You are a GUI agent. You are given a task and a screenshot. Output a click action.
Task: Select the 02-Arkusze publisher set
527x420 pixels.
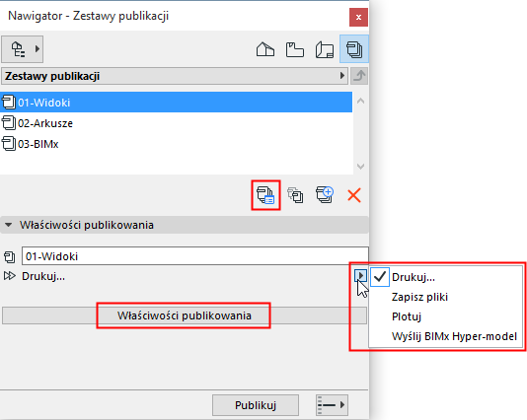176,123
